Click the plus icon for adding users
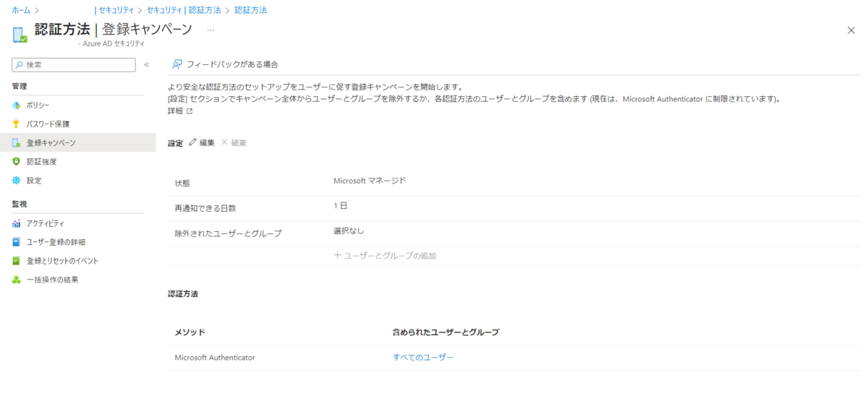Image resolution: width=868 pixels, height=393 pixels. click(337, 255)
